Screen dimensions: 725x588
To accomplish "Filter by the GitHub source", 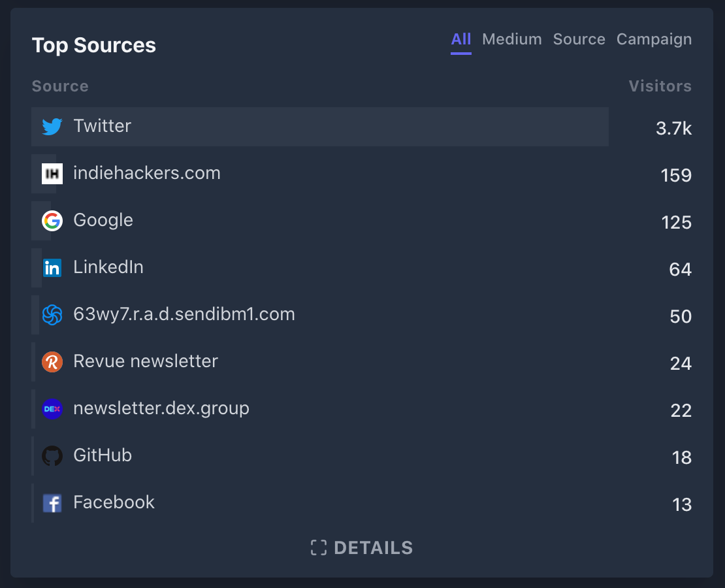I will 103,455.
